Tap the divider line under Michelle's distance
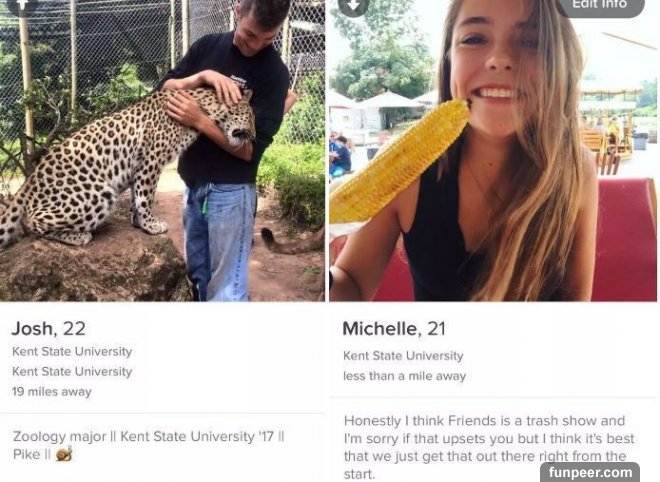The height and width of the screenshot is (482, 660). [493, 397]
